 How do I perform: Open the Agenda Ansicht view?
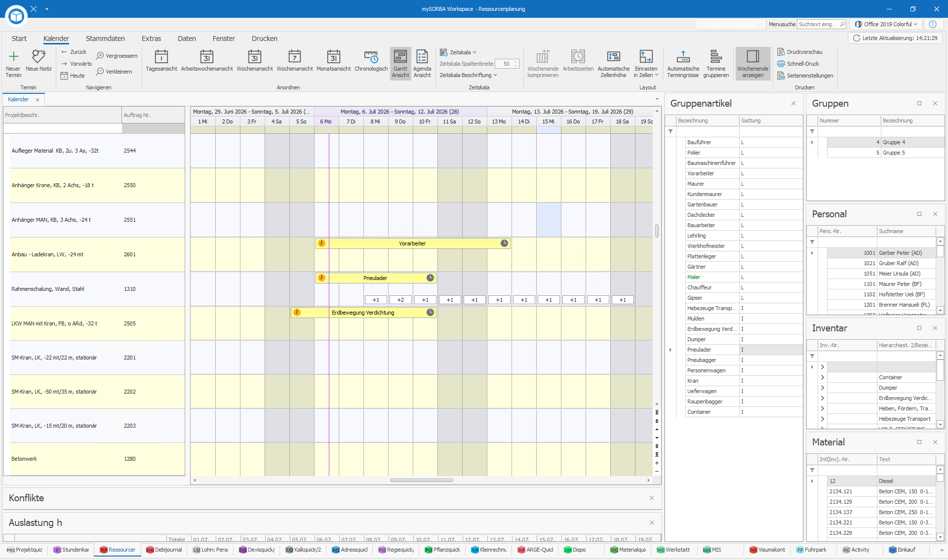422,63
